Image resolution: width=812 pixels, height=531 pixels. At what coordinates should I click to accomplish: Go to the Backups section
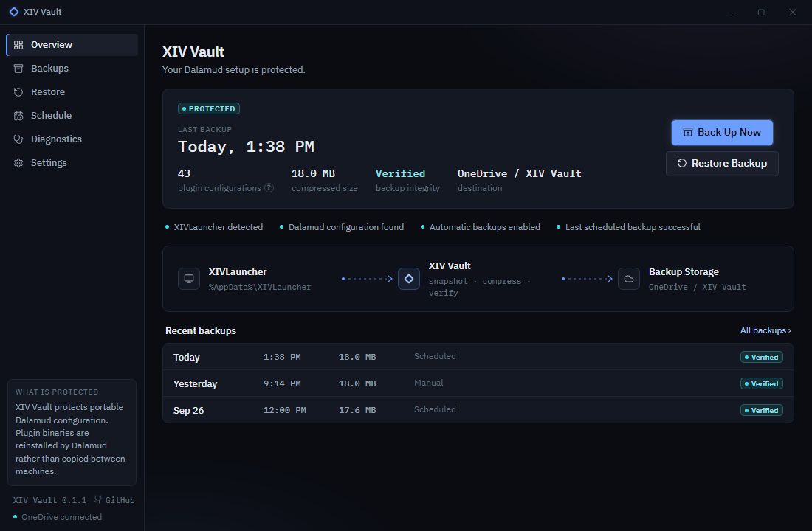click(x=72, y=69)
